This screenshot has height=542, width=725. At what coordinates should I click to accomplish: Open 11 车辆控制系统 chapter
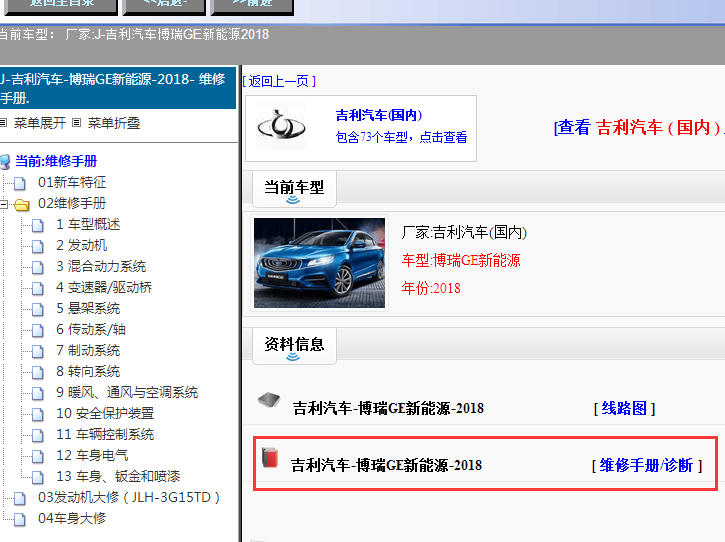[105, 434]
